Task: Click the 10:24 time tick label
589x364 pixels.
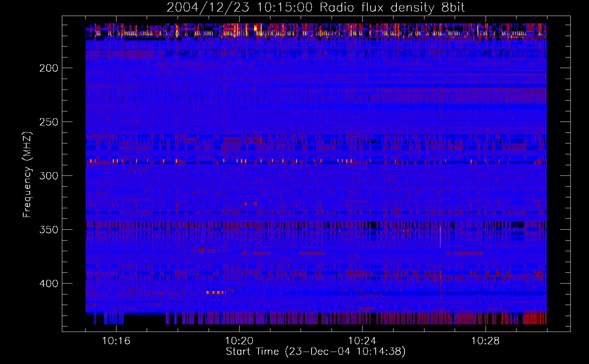Action: [362, 341]
